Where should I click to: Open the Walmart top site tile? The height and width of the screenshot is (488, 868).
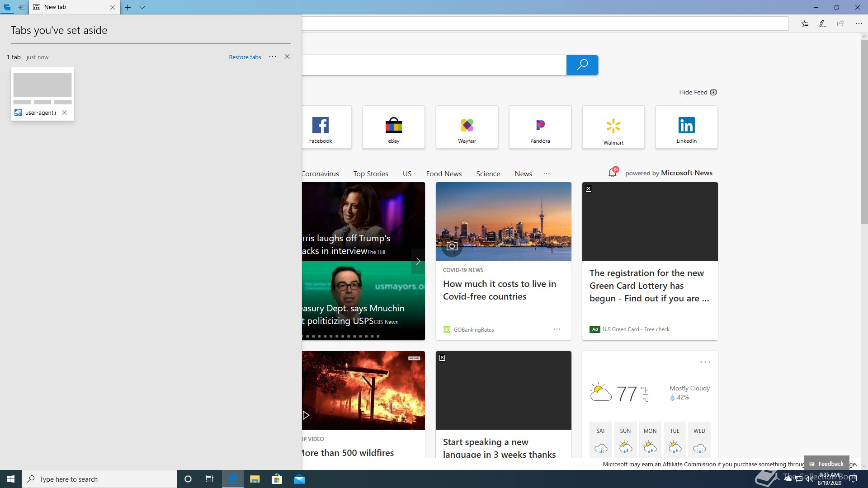(x=613, y=127)
